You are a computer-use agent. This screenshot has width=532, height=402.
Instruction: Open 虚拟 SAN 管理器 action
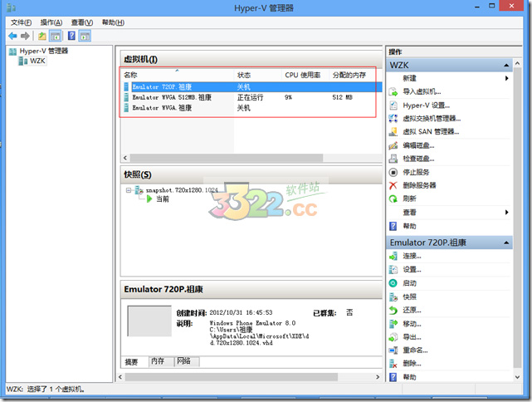tap(431, 132)
